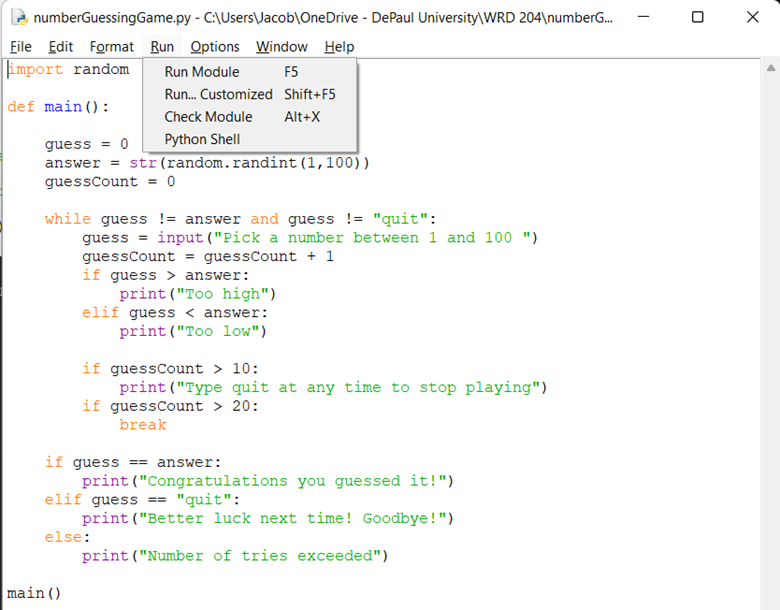Click on the 'import random' line

(68, 69)
